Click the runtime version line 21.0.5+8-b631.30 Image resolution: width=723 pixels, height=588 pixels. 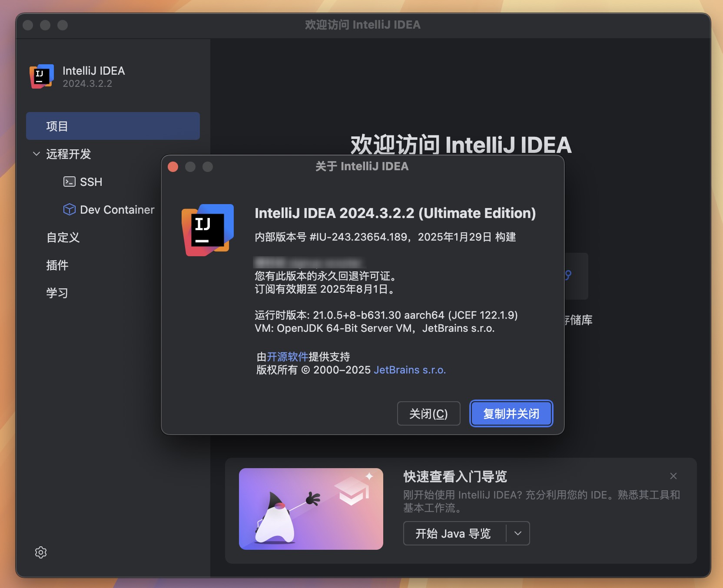[x=386, y=315]
